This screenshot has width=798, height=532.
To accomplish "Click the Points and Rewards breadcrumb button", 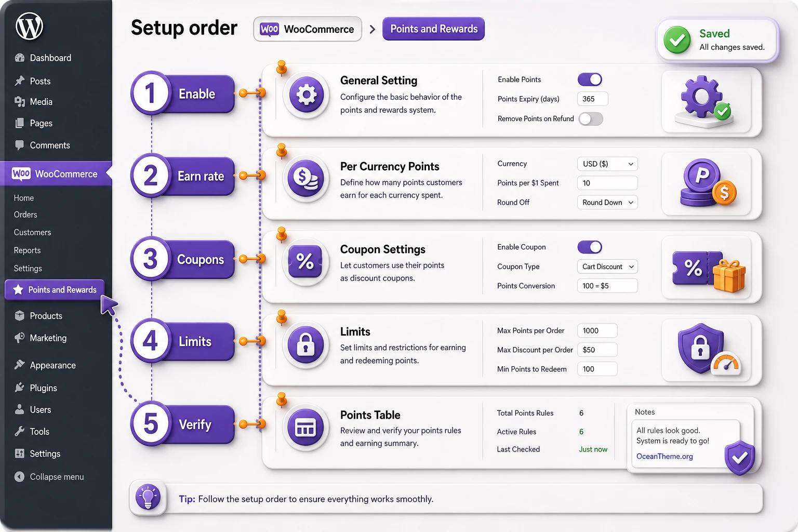I will click(434, 29).
